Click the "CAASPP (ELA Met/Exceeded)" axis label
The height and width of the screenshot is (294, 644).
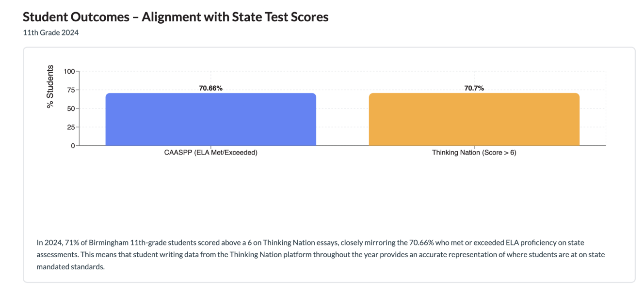point(210,153)
